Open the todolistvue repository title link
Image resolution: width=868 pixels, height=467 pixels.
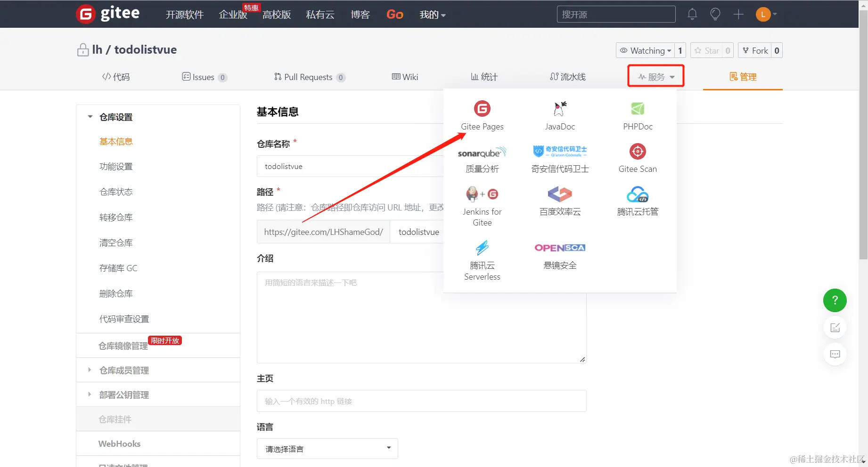pyautogui.click(x=146, y=49)
